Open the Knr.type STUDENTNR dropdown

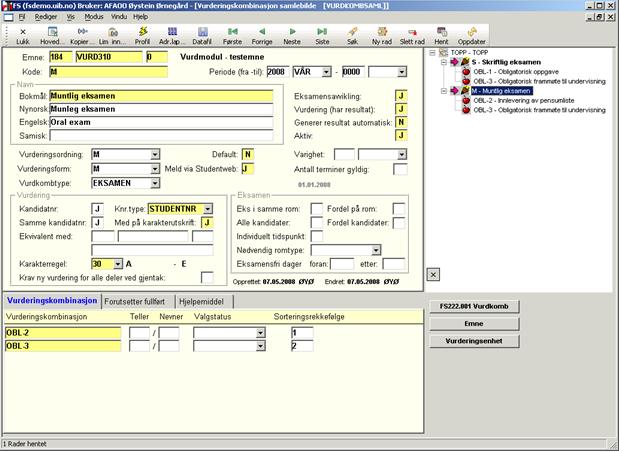click(x=207, y=208)
